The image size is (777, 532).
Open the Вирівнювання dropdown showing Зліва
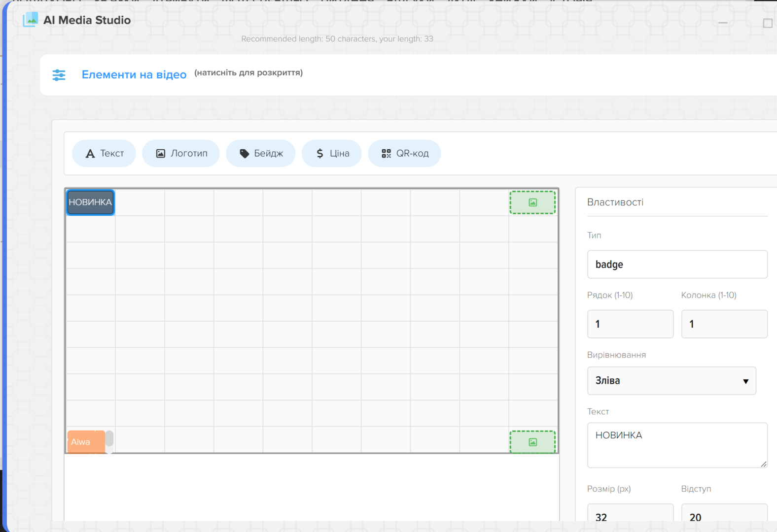click(671, 381)
